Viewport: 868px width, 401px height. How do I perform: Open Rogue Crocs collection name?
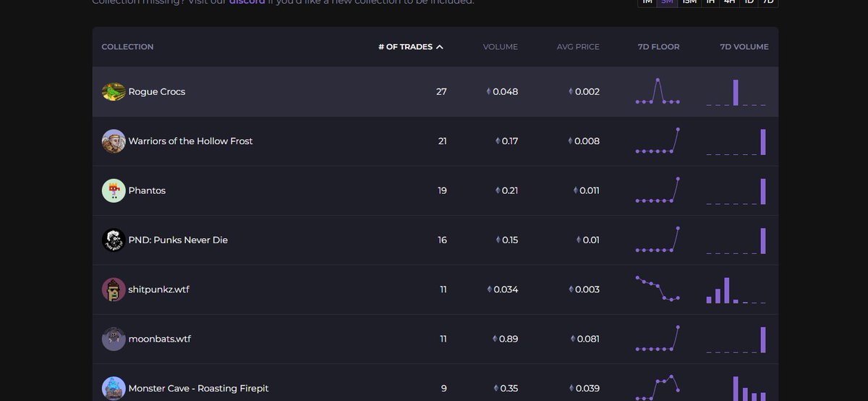point(157,92)
